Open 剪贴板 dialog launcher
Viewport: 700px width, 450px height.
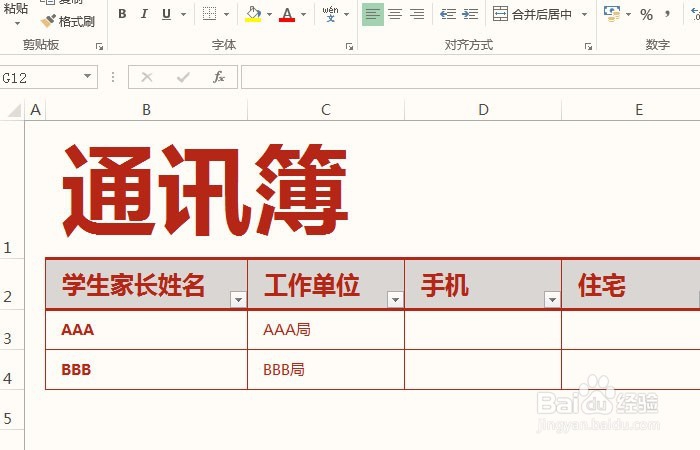[x=99, y=46]
